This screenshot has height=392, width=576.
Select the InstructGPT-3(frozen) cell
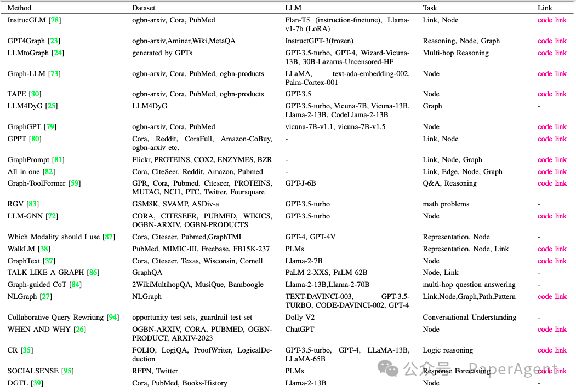pyautogui.click(x=319, y=41)
